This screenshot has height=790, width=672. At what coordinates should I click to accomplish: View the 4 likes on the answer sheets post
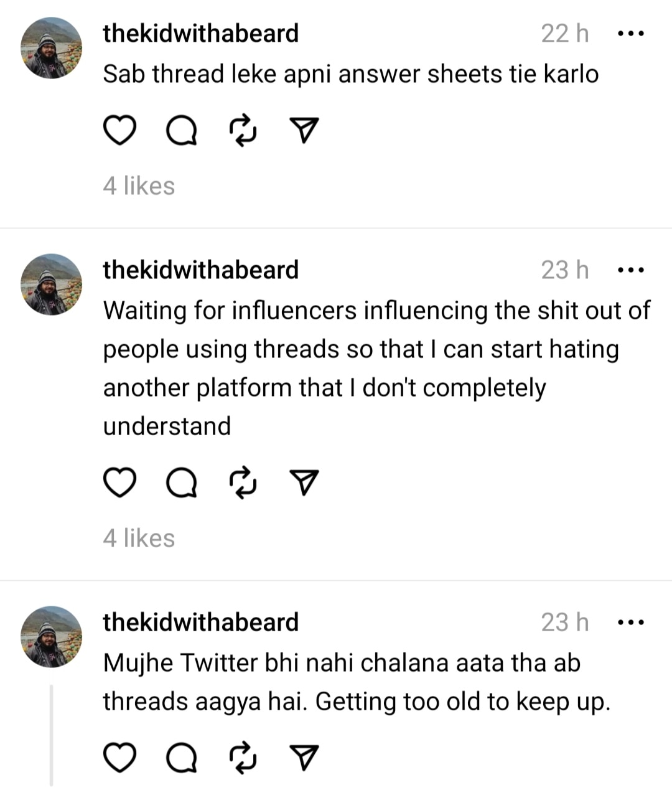[139, 186]
